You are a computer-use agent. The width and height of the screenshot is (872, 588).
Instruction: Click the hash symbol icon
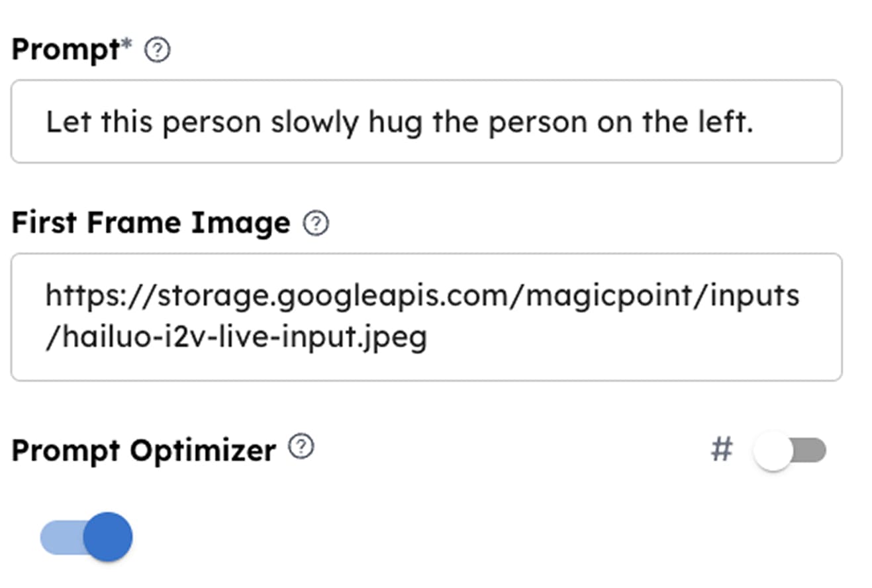[721, 450]
